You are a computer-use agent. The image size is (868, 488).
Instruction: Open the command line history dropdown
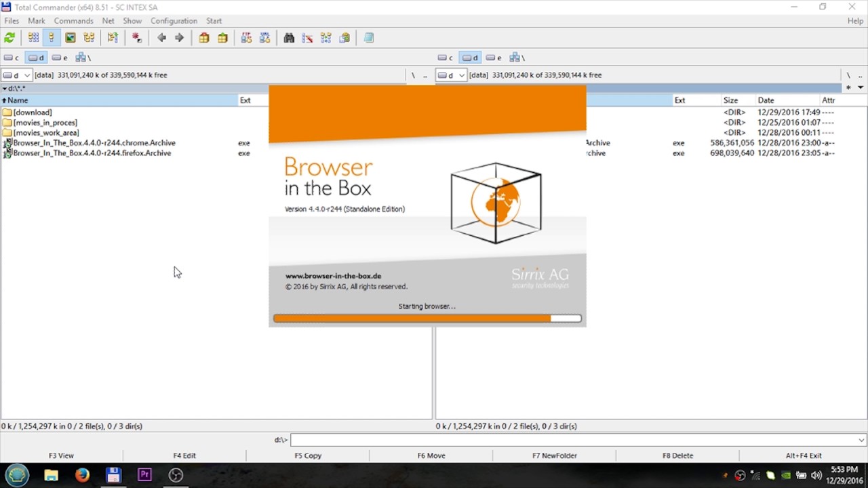[861, 440]
